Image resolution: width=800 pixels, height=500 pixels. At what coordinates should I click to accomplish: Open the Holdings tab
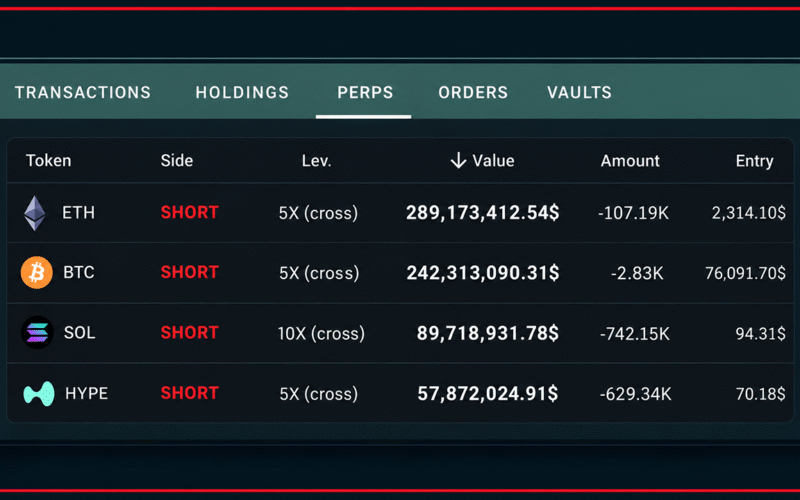click(242, 92)
